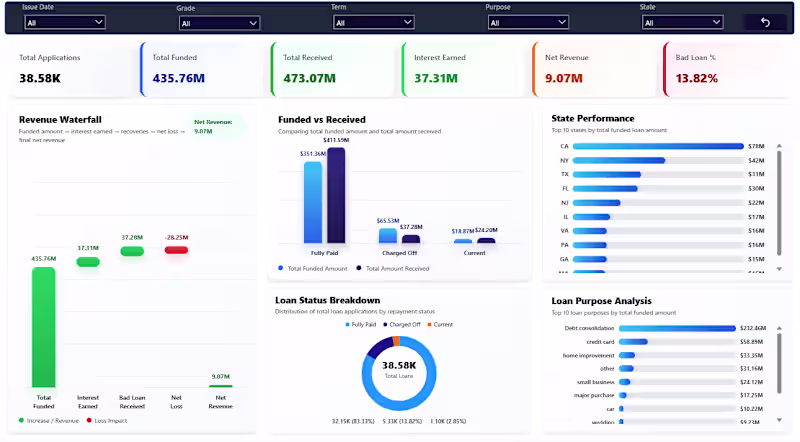
Task: Select the Total Applications 38.58K card
Action: tap(71, 69)
